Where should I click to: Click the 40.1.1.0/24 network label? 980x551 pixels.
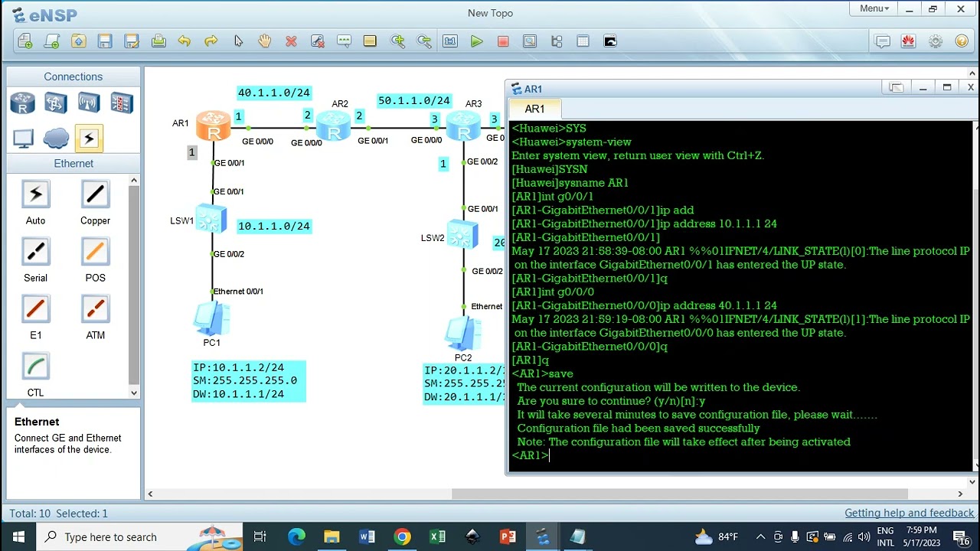274,93
